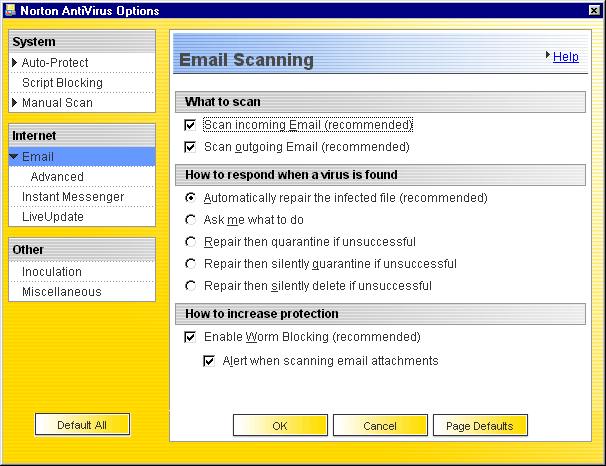Select Advanced under Email
The height and width of the screenshot is (466, 606).
(x=57, y=177)
